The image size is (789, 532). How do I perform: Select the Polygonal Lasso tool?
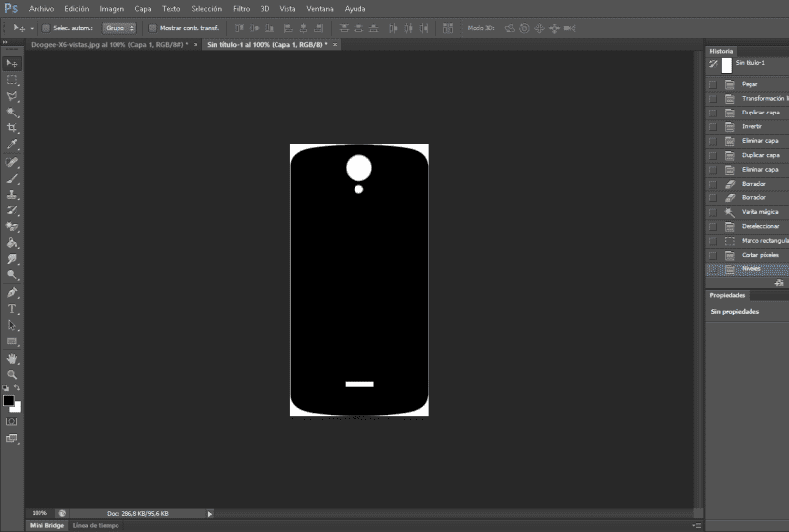tap(12, 96)
